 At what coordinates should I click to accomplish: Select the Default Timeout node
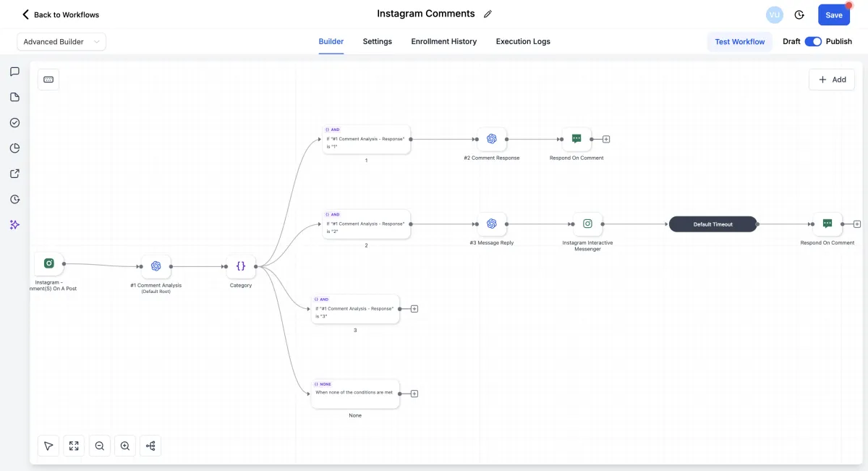coord(712,224)
